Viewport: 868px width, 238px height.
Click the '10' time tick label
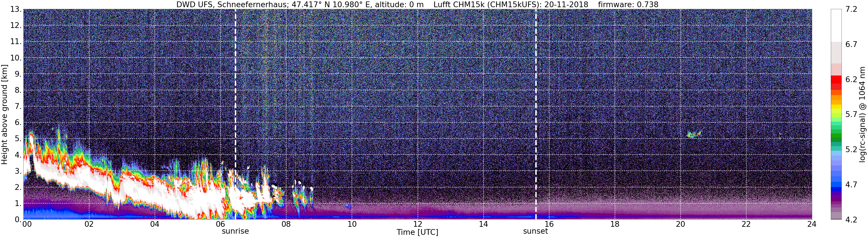352,224
